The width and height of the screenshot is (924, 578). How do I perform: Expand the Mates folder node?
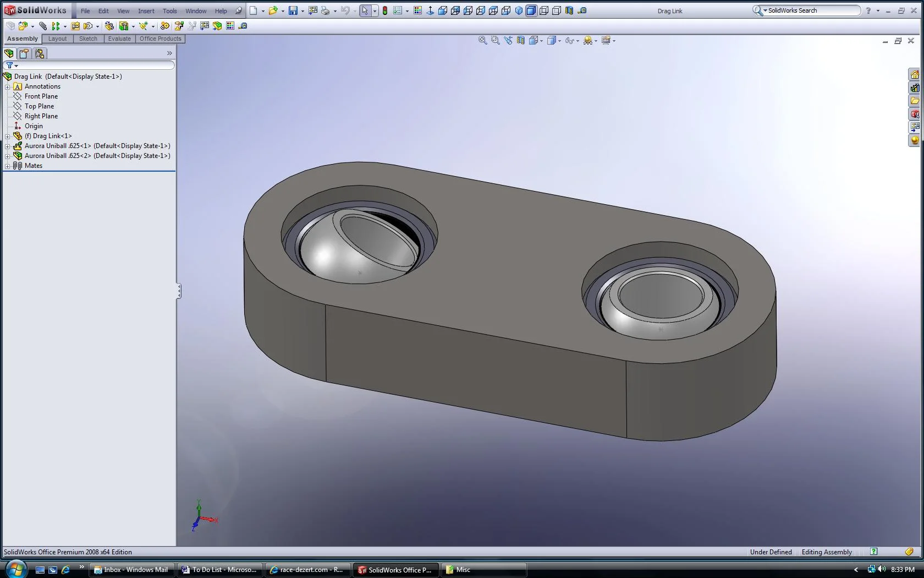[x=8, y=166]
